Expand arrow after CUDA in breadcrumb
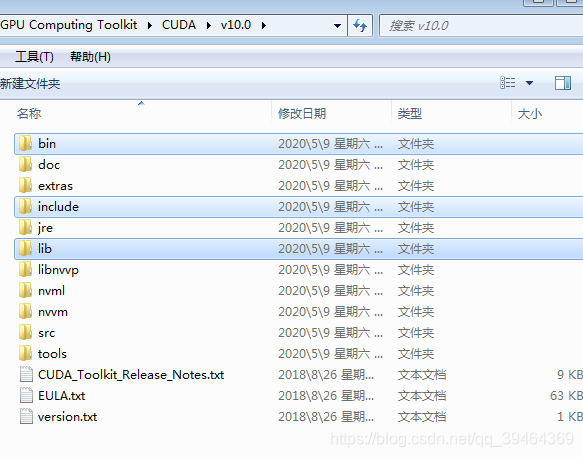Screen dimensions: 583x457 tap(209, 25)
